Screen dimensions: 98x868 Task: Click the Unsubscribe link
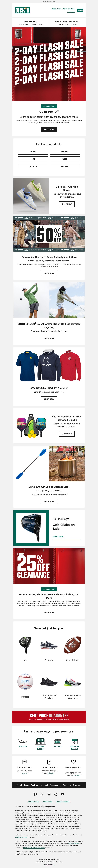[x=48, y=802]
